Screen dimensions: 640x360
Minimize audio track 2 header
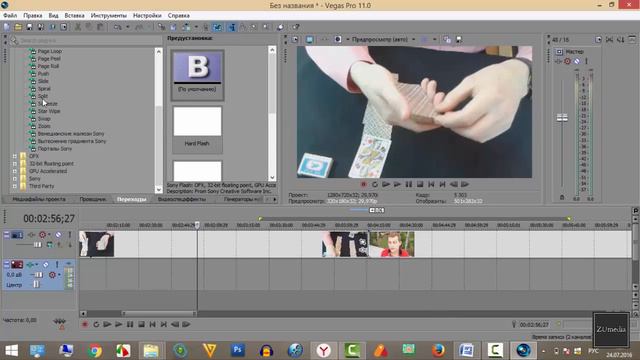[6, 264]
